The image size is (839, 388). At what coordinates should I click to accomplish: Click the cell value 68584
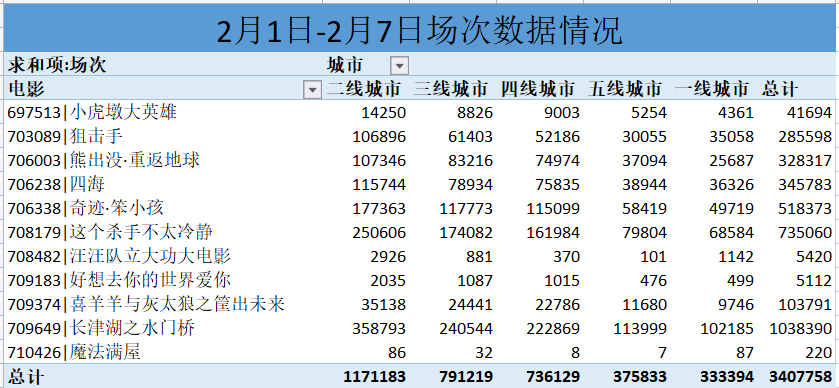tap(731, 233)
